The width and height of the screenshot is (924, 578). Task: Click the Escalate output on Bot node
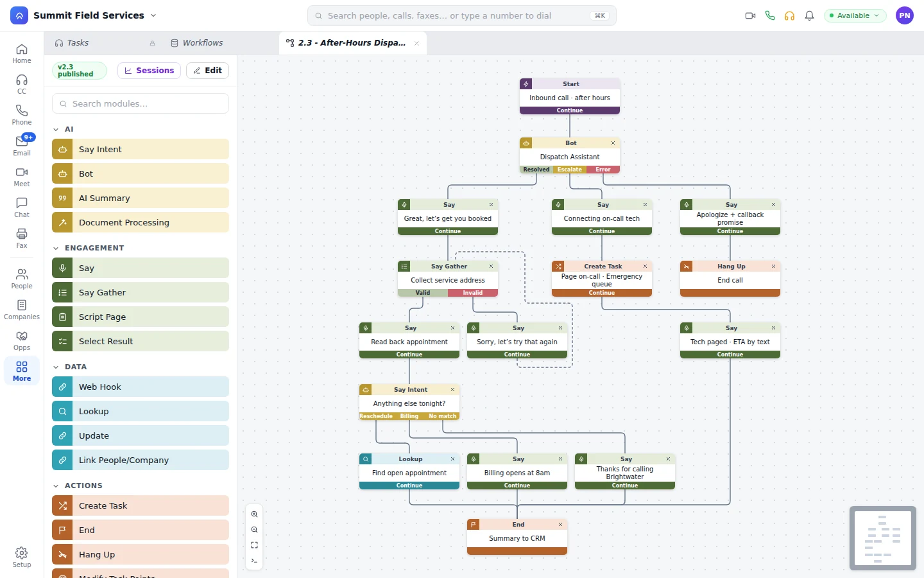coord(570,170)
